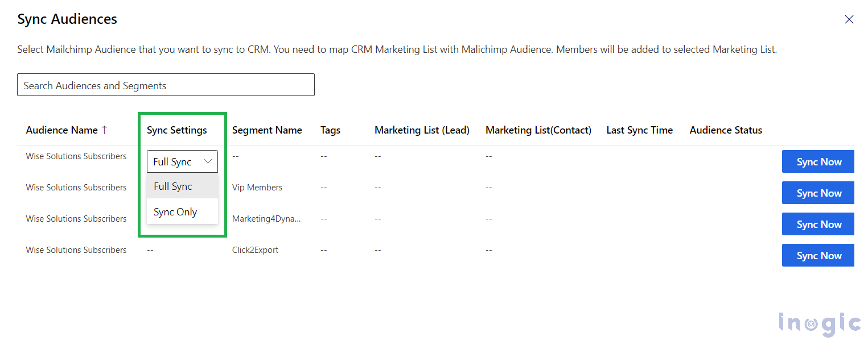Image resolution: width=868 pixels, height=345 pixels.
Task: Click the ascending sort arrow on Audience Name
Action: click(105, 130)
